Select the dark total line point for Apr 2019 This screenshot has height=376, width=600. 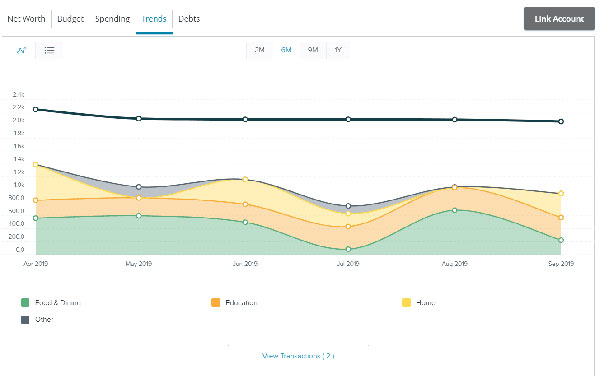click(36, 109)
